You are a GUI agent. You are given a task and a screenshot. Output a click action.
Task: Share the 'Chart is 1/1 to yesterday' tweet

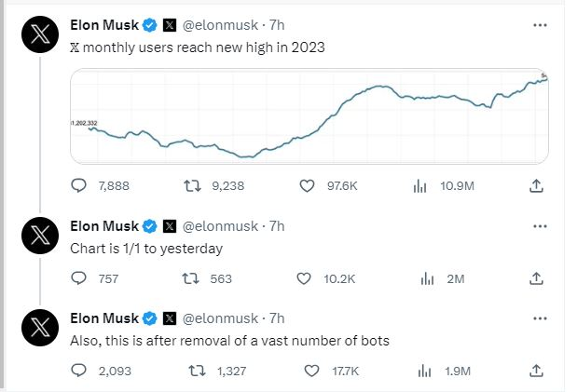[536, 277]
